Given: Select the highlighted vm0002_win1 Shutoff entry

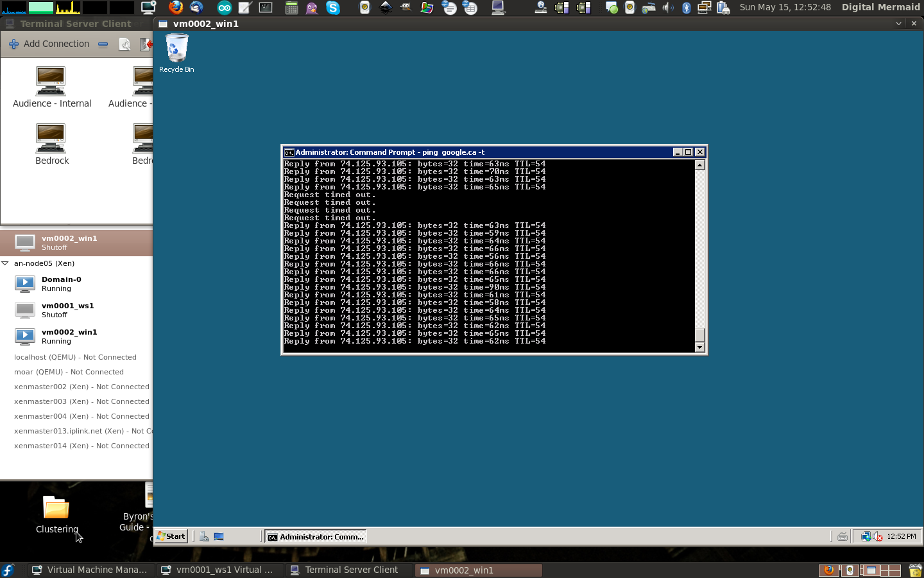Looking at the screenshot, I should [x=76, y=243].
